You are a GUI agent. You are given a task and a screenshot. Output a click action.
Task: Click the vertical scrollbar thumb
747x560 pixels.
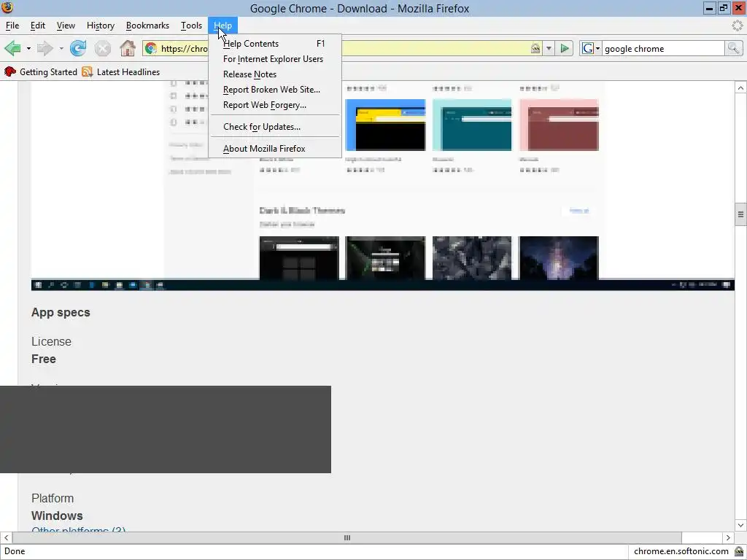740,215
